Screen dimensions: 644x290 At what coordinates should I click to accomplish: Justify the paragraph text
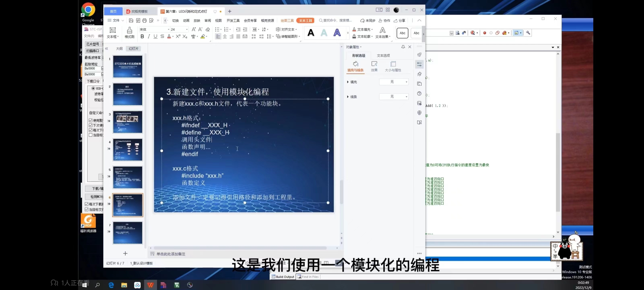coord(238,36)
